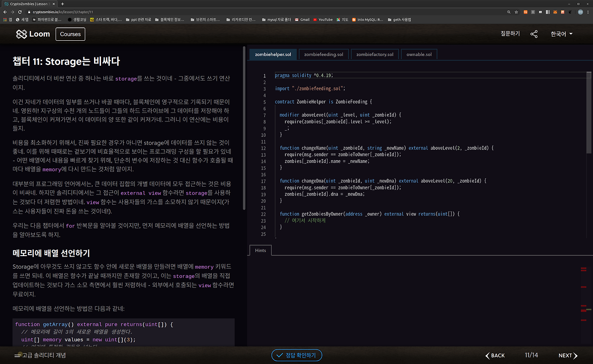The height and width of the screenshot is (364, 593).
Task: Open the Gmail bookmark
Action: click(x=302, y=19)
